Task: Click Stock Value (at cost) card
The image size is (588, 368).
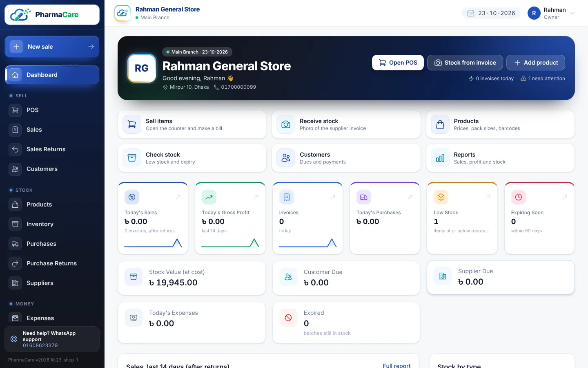Action: coord(192,278)
